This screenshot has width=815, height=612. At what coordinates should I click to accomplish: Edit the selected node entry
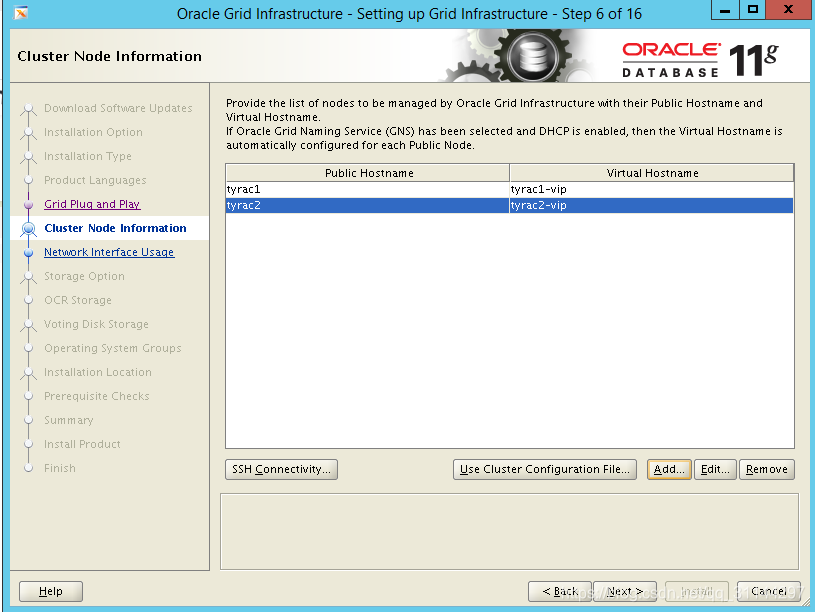click(x=715, y=469)
